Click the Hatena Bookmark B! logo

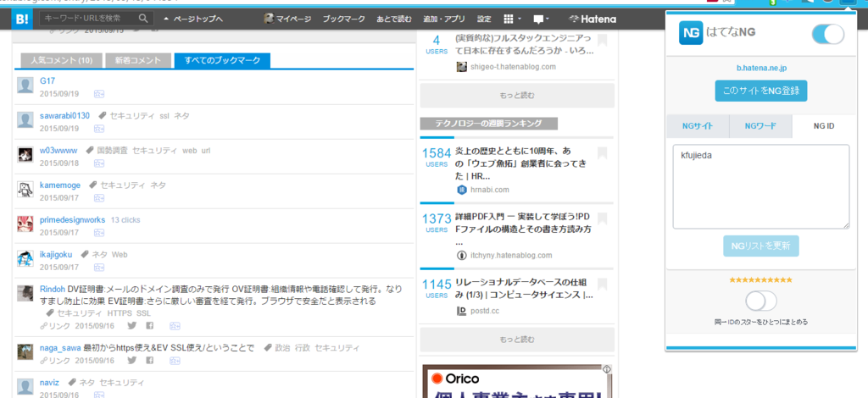pyautogui.click(x=22, y=19)
